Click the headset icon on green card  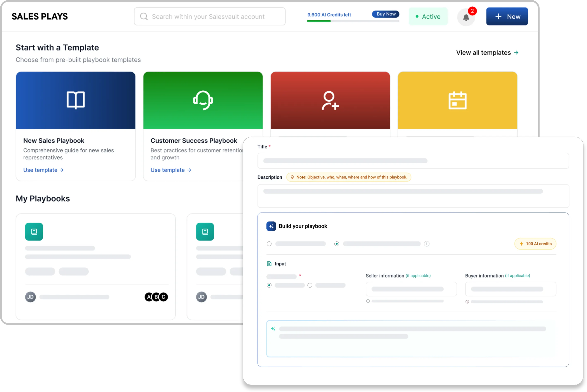tap(203, 100)
